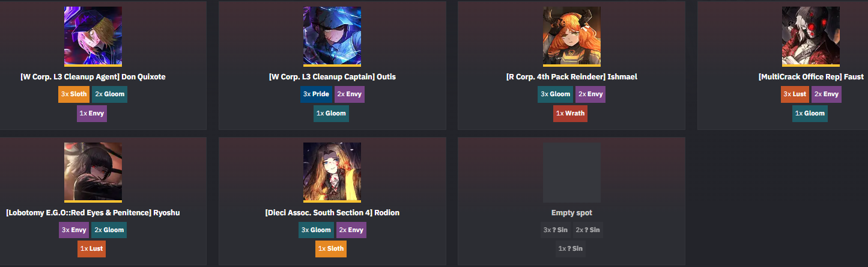Select W Corp. Don Quixote portrait
Viewport: 868px width, 267px height.
(x=93, y=36)
